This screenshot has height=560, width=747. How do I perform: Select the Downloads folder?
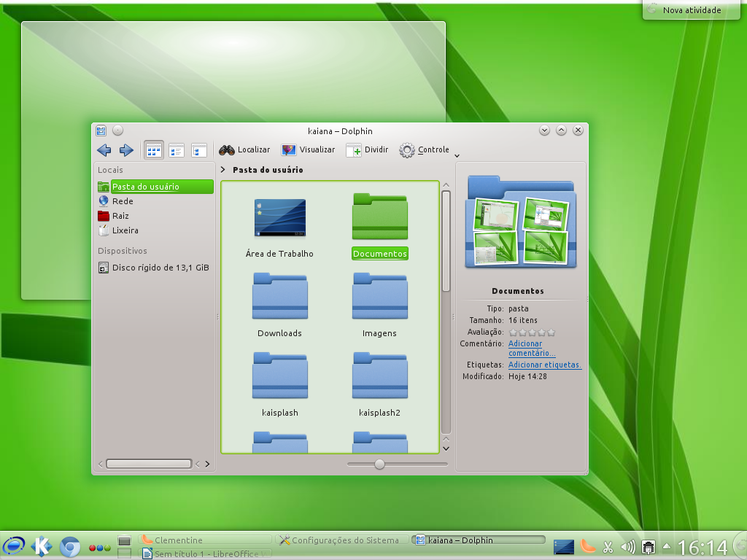pos(279,296)
